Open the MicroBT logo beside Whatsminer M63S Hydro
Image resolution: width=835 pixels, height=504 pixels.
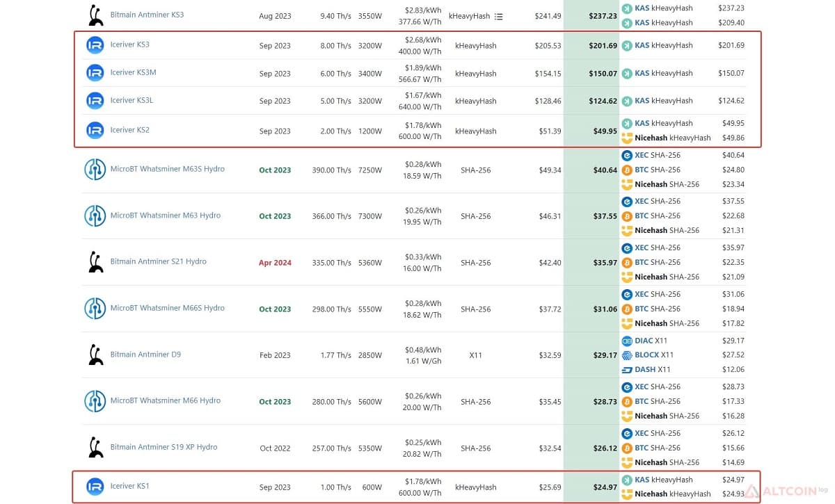(x=95, y=170)
